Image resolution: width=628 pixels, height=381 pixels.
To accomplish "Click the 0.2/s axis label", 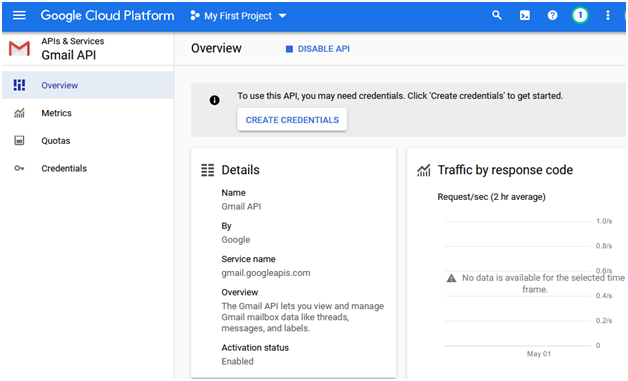I will click(604, 321).
